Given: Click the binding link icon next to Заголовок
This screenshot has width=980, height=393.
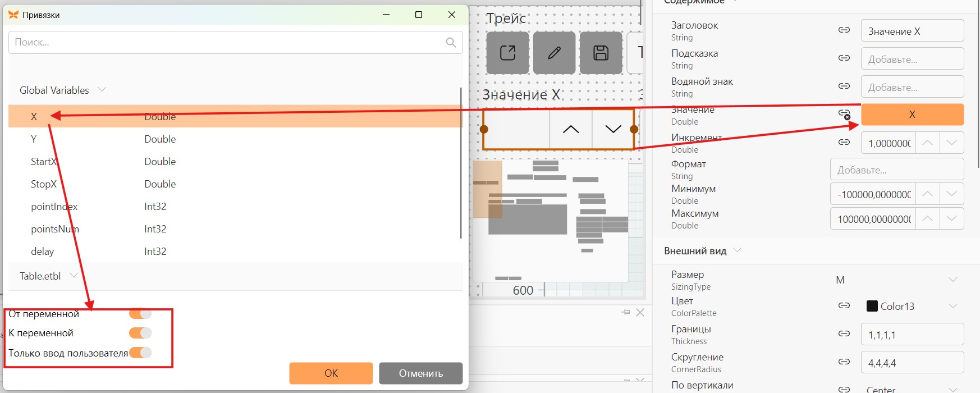Looking at the screenshot, I should pyautogui.click(x=844, y=30).
